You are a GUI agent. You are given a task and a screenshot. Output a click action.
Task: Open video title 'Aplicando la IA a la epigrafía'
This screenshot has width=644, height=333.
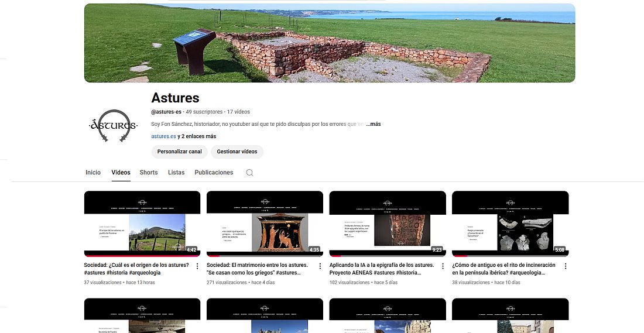(x=382, y=269)
